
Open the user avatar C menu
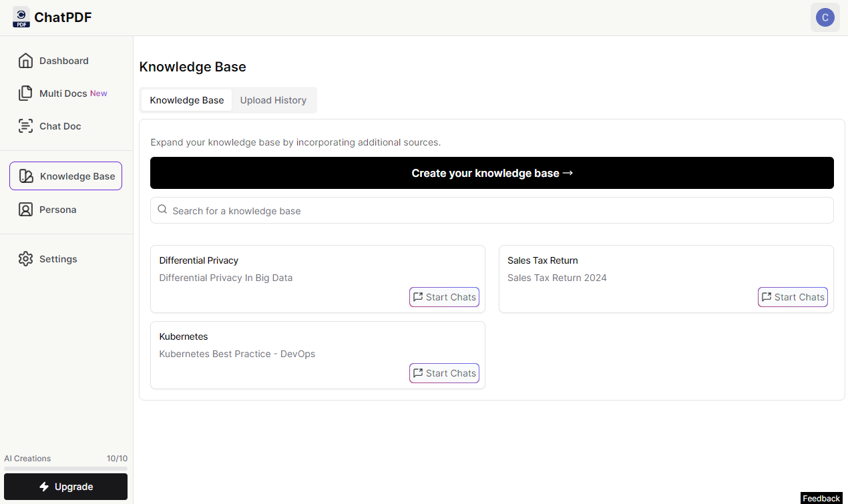click(x=825, y=17)
